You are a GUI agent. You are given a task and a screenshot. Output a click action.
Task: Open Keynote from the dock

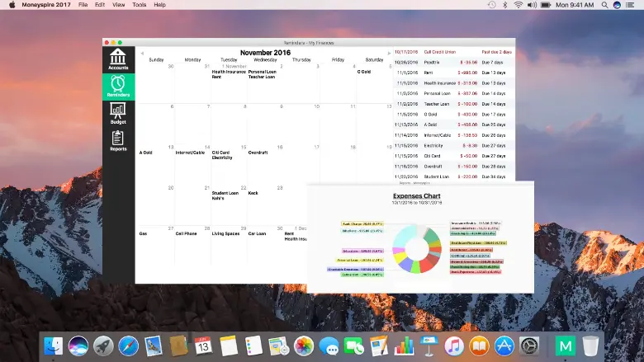(429, 346)
